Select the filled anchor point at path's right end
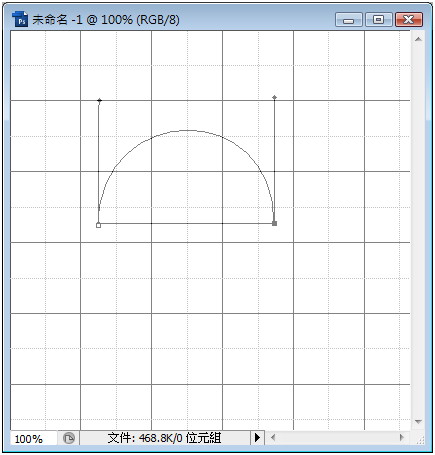The width and height of the screenshot is (435, 455). pyautogui.click(x=274, y=223)
